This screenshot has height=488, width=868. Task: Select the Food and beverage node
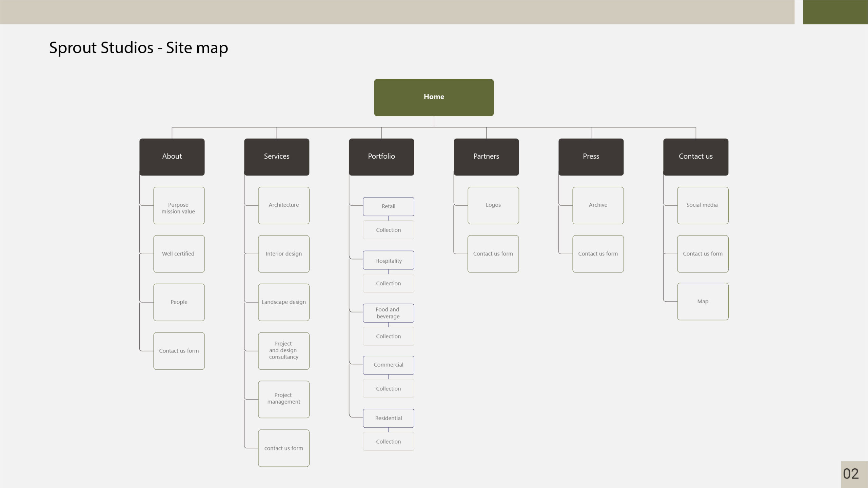click(x=388, y=313)
